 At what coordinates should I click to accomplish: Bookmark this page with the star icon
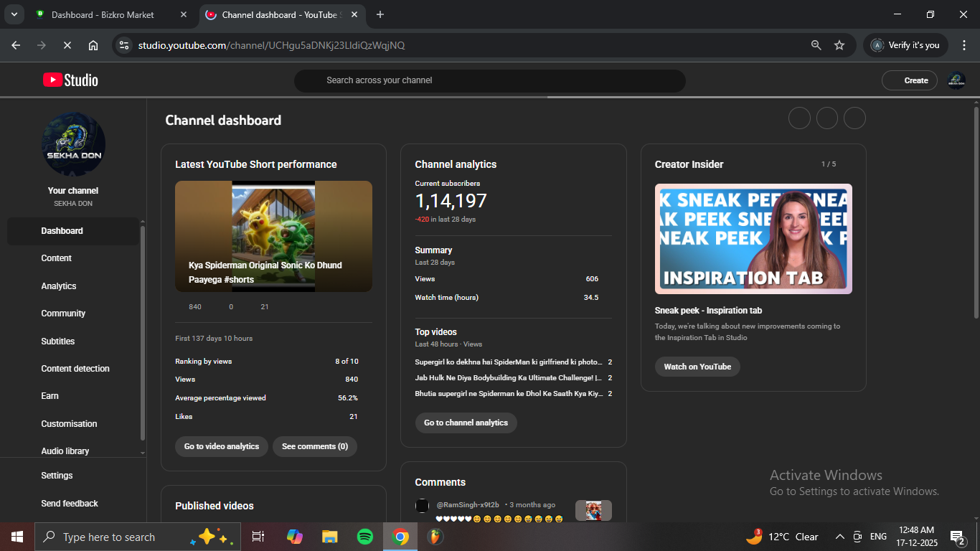pyautogui.click(x=839, y=45)
